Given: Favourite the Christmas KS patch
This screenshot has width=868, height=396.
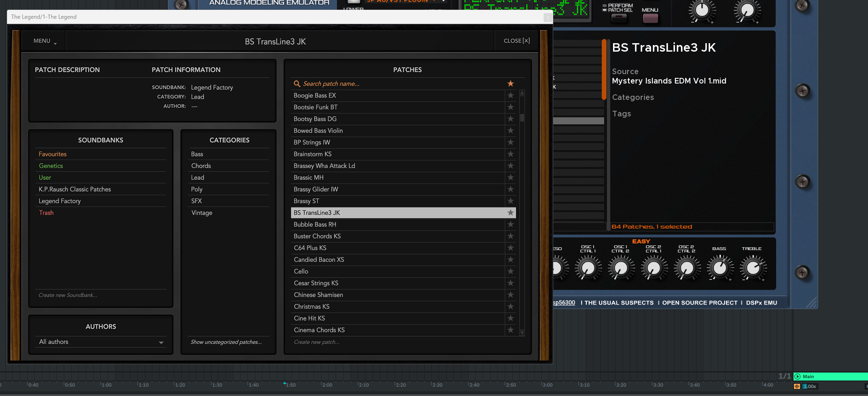Looking at the screenshot, I should pyautogui.click(x=510, y=306).
